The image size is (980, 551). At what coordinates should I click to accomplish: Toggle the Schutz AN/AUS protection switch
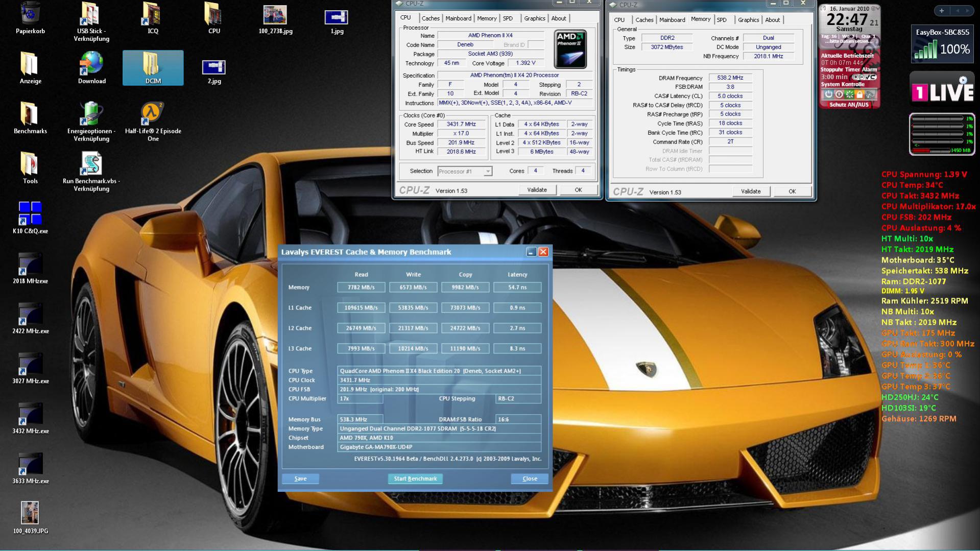click(x=849, y=105)
